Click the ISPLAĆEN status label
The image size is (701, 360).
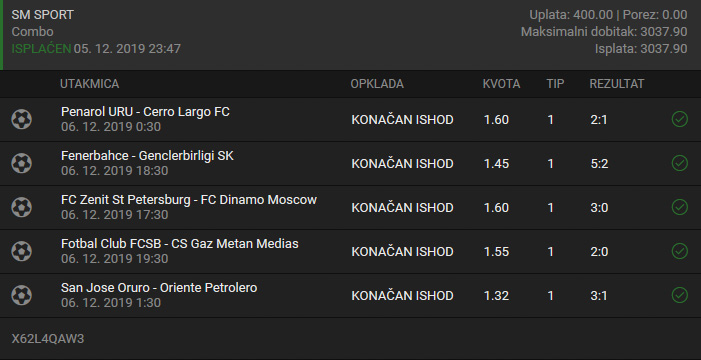[41, 49]
